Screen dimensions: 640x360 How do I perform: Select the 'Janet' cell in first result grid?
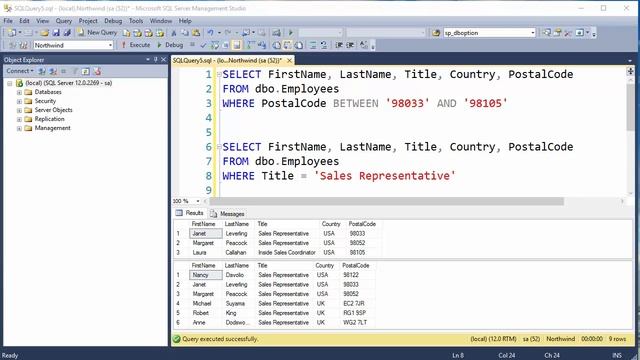tap(205, 233)
